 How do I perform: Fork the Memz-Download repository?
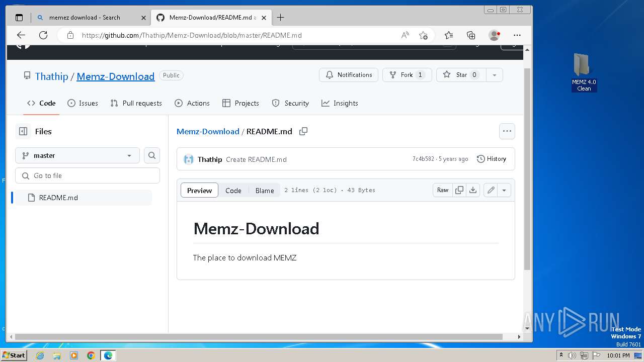(x=407, y=75)
